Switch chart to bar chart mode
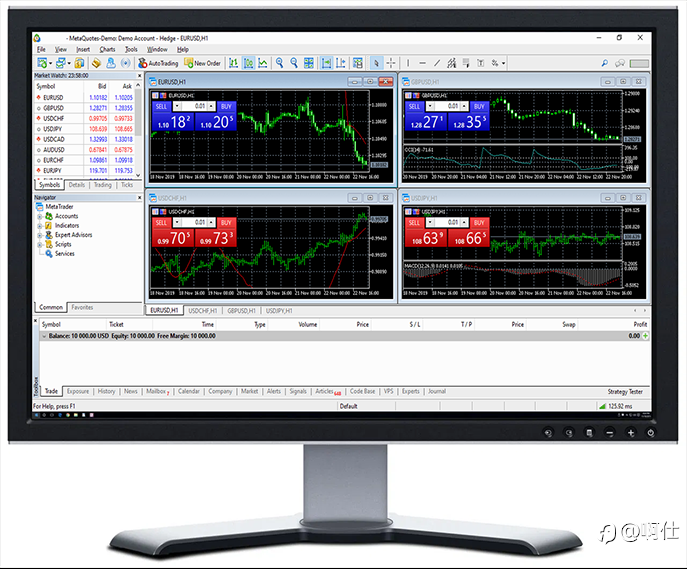Screen dimensions: 687x569 tap(234, 63)
